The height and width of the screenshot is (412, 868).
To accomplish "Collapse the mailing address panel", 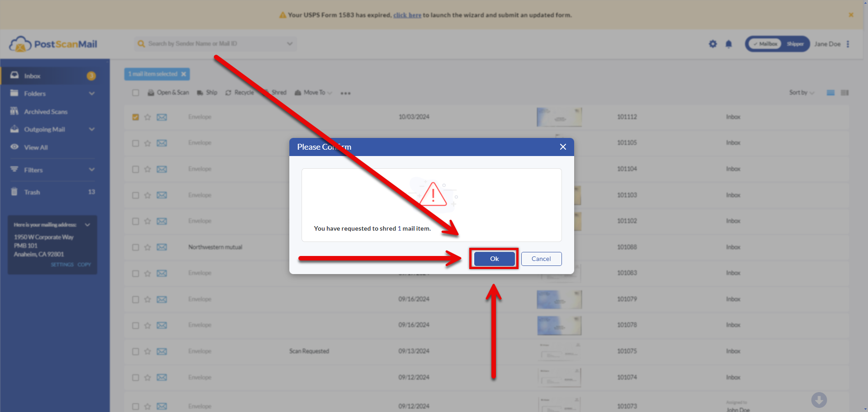I will 87,225.
